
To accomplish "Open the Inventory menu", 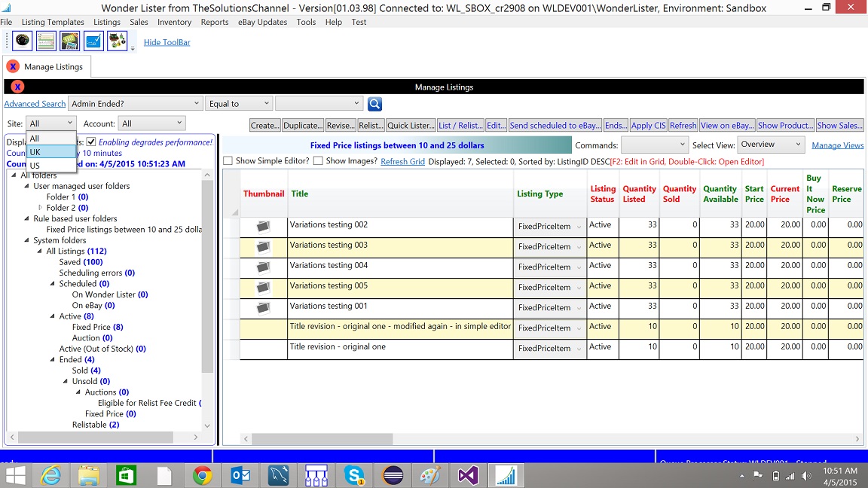I will (x=174, y=22).
